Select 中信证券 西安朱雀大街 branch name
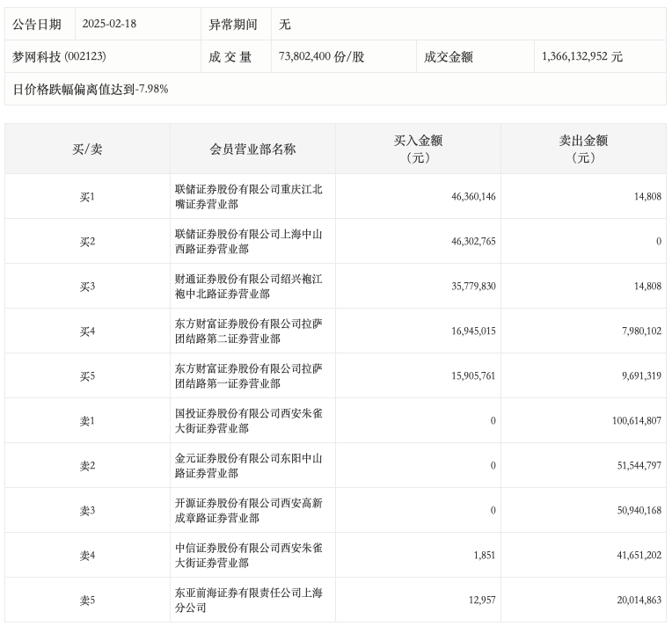Viewport: 672px width, 626px height. (249, 555)
